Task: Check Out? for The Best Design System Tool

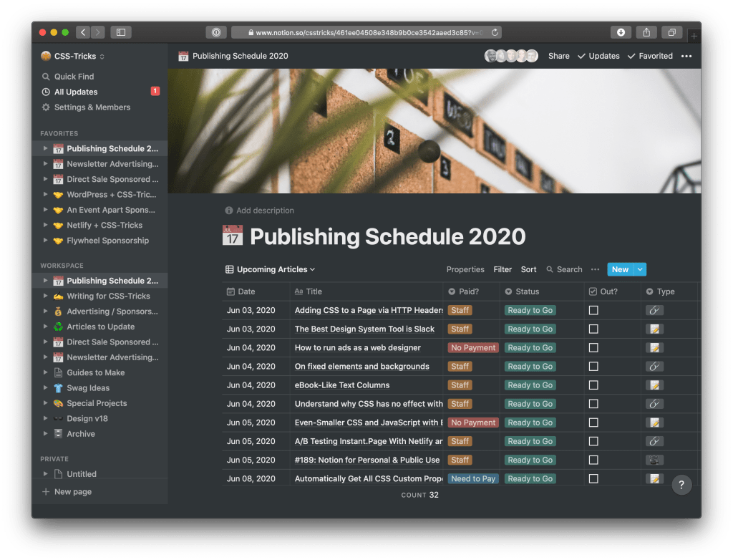Action: 593,329
